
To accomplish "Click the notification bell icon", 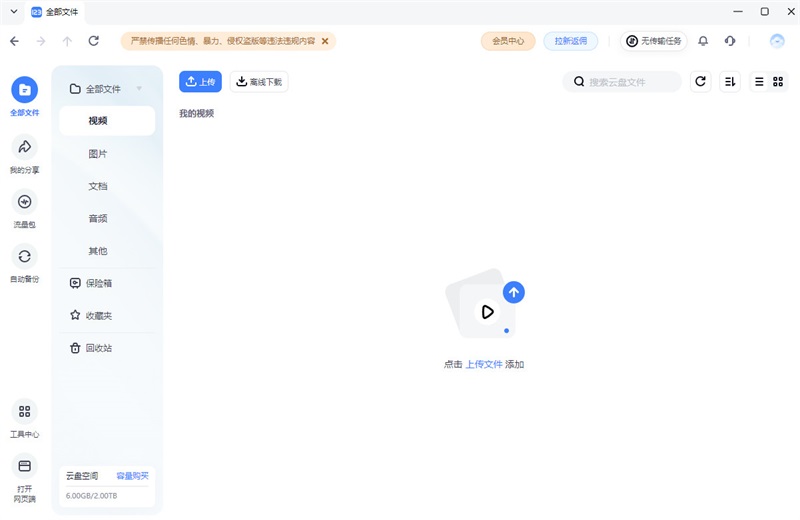I will coord(703,41).
